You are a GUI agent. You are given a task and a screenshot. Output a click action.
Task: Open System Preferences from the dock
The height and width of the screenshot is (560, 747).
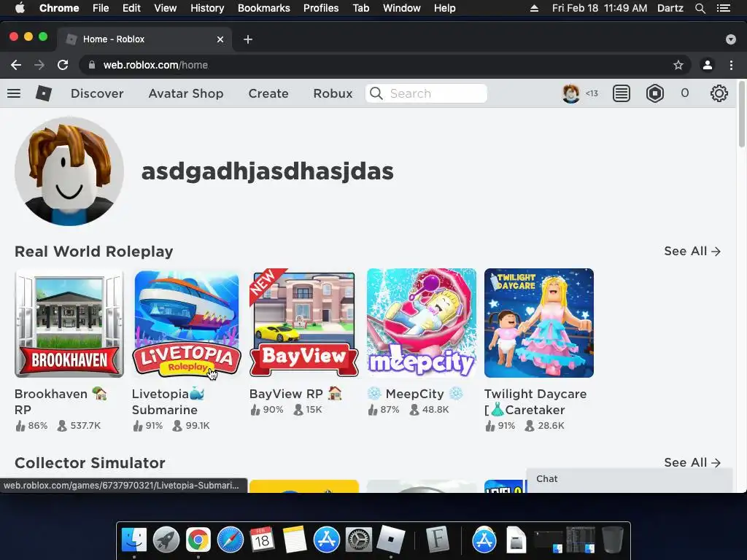click(358, 540)
